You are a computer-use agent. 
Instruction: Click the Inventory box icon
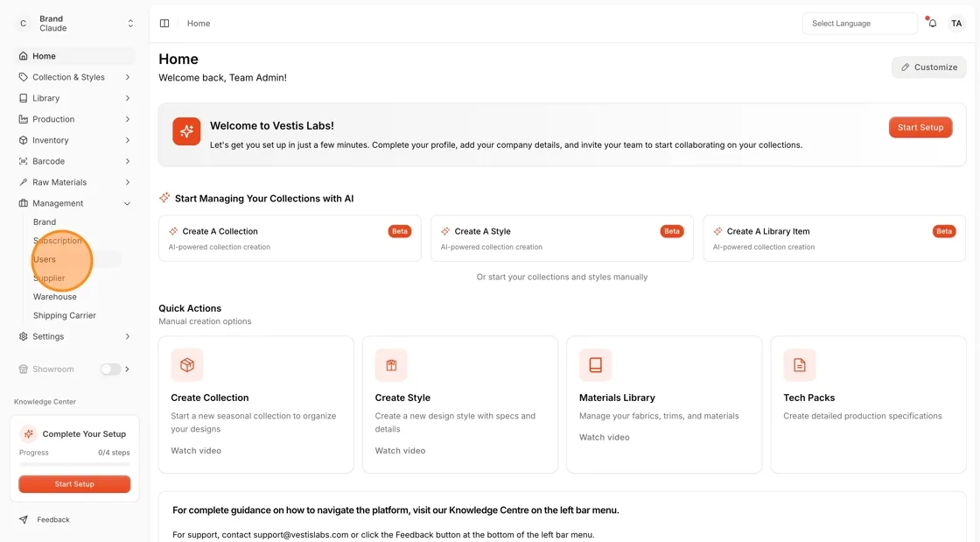point(23,141)
